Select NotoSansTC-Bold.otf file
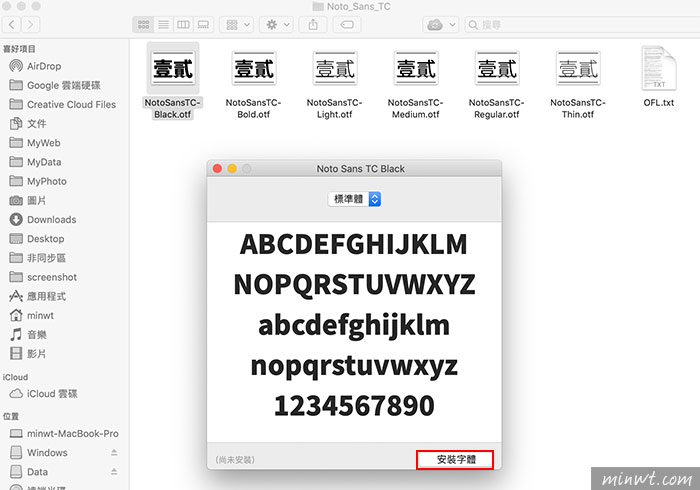This screenshot has width=700, height=490. click(x=254, y=85)
